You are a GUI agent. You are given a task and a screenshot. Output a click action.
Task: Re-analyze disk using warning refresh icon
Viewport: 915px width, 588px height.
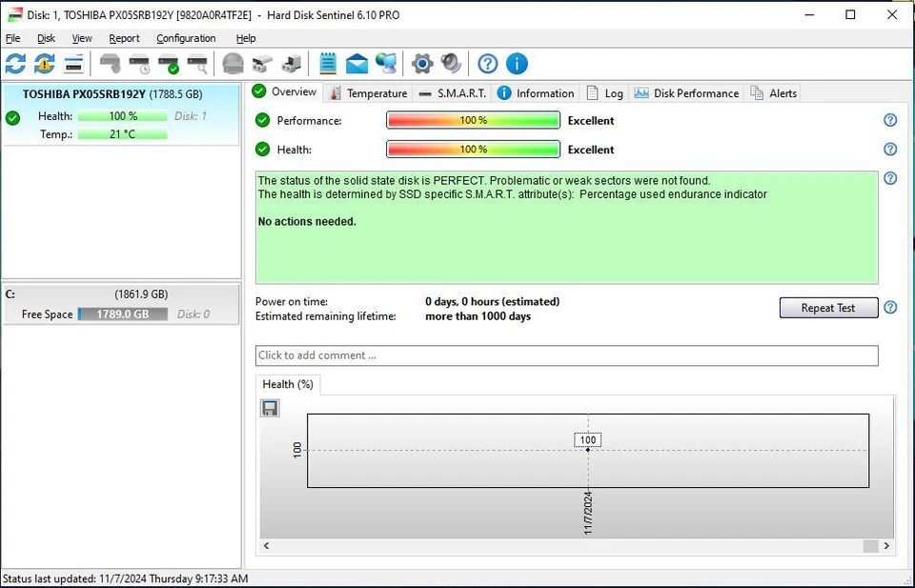[x=43, y=64]
